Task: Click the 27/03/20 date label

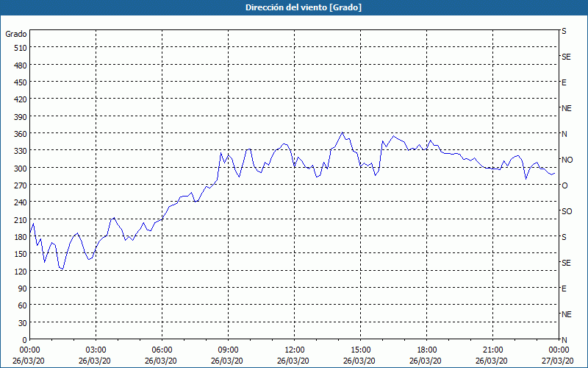Action: click(x=558, y=361)
